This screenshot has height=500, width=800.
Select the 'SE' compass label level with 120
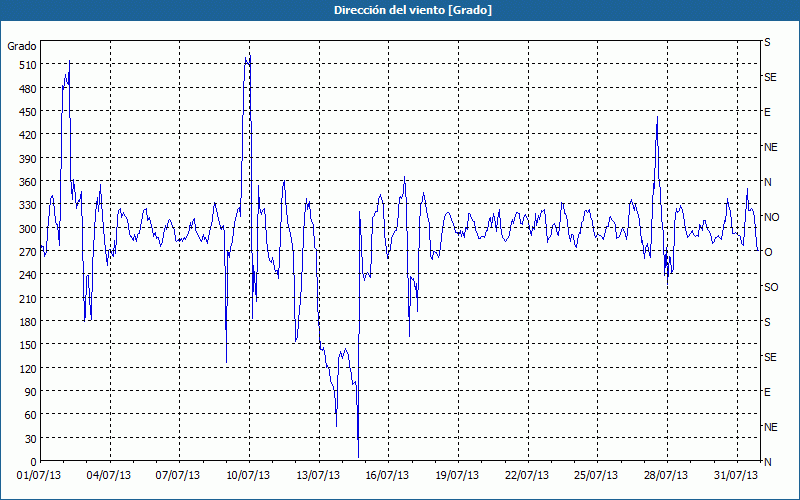pos(770,357)
